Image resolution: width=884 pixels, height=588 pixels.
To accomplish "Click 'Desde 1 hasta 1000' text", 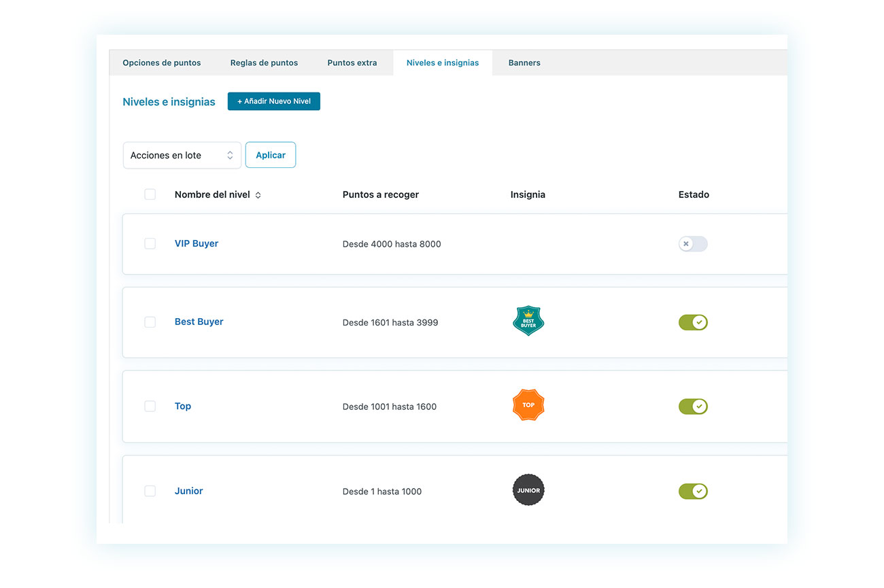I will tap(382, 491).
